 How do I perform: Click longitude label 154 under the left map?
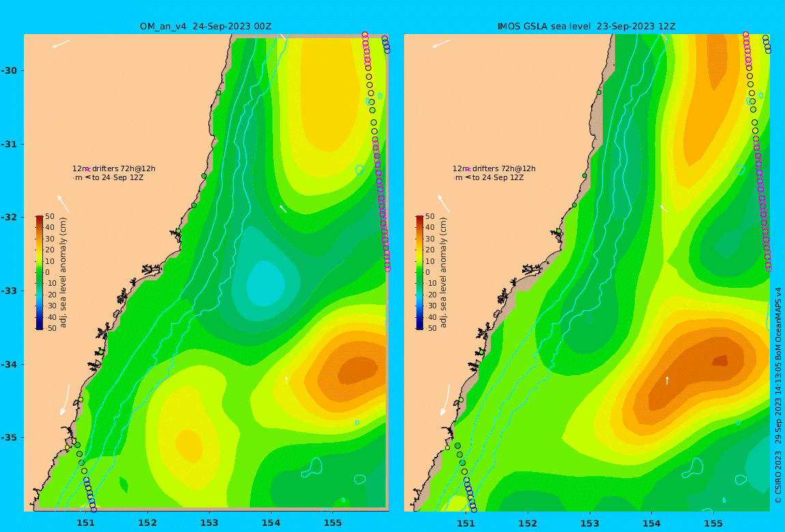pos(271,523)
